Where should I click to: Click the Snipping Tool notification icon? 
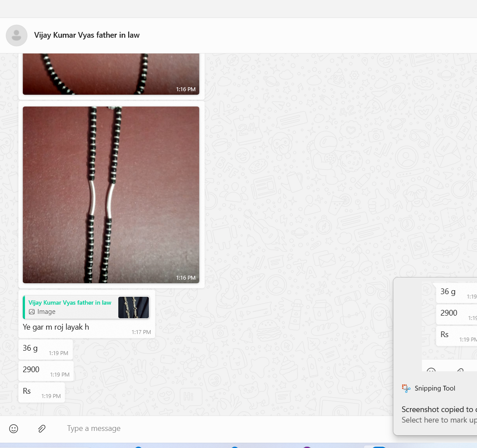point(406,388)
